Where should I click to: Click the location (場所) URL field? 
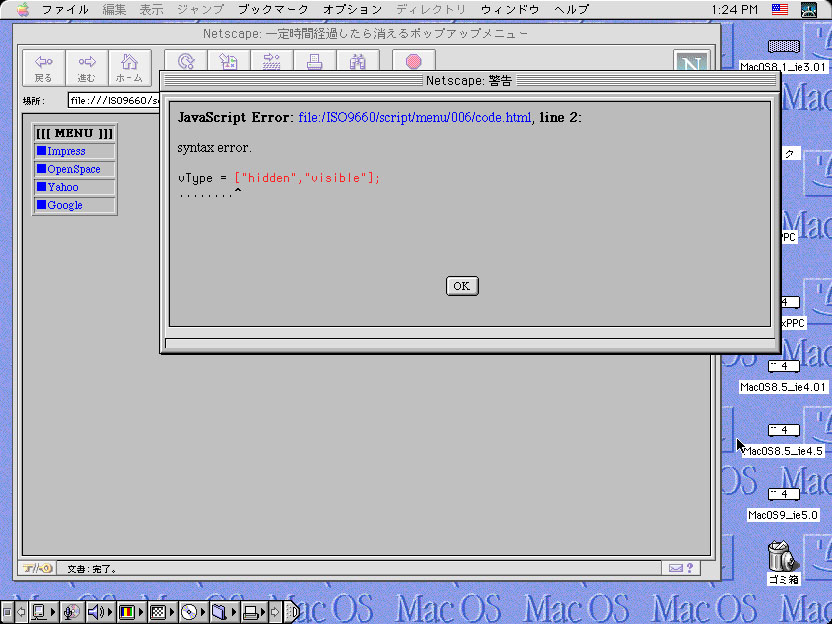114,100
